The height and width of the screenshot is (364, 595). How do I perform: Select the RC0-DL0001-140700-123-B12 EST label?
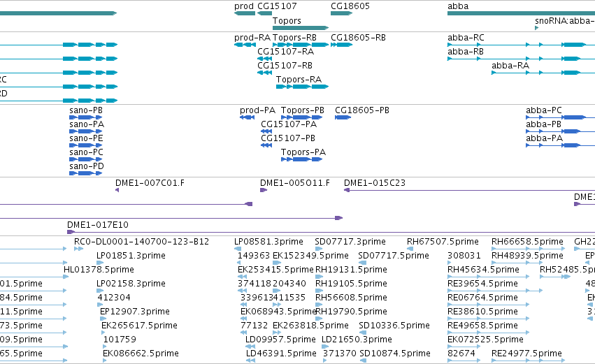click(x=141, y=242)
